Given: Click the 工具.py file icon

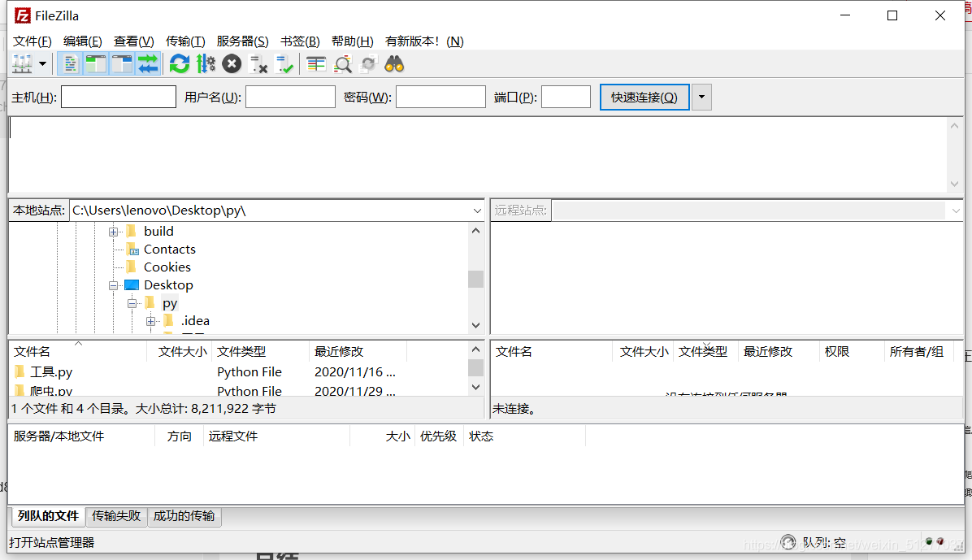Looking at the screenshot, I should click(20, 372).
